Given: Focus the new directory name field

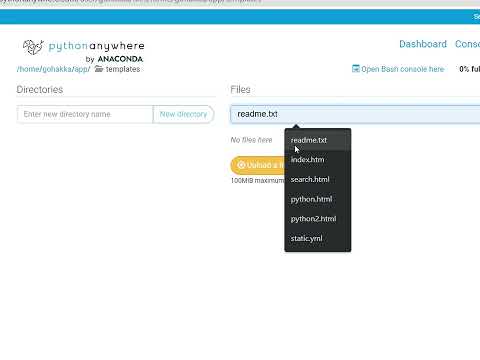Looking at the screenshot, I should click(85, 114).
